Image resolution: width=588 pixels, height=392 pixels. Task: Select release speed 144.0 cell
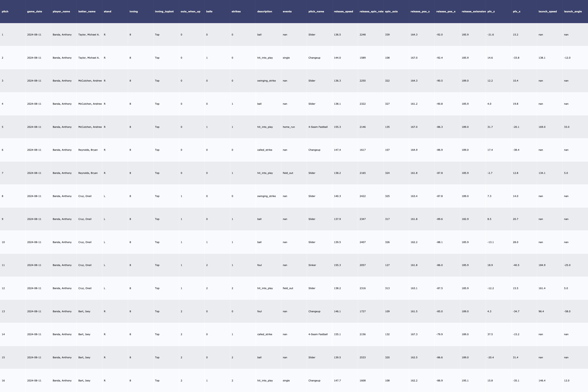point(337,58)
